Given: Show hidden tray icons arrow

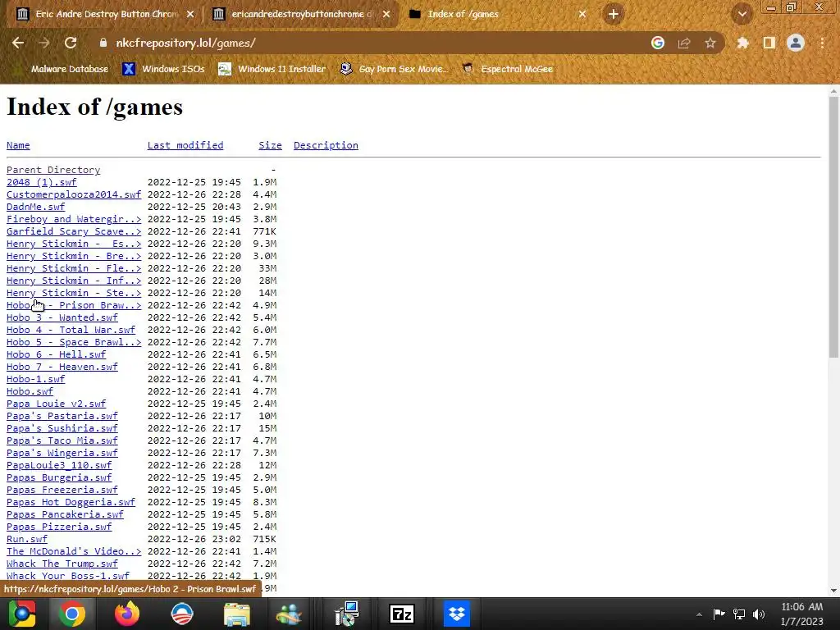Looking at the screenshot, I should click(x=699, y=614).
